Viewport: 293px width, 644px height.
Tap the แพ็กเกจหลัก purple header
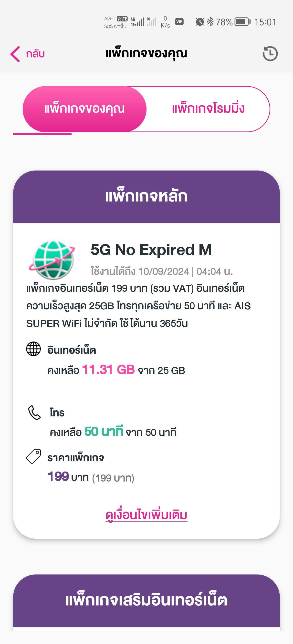[x=146, y=197]
